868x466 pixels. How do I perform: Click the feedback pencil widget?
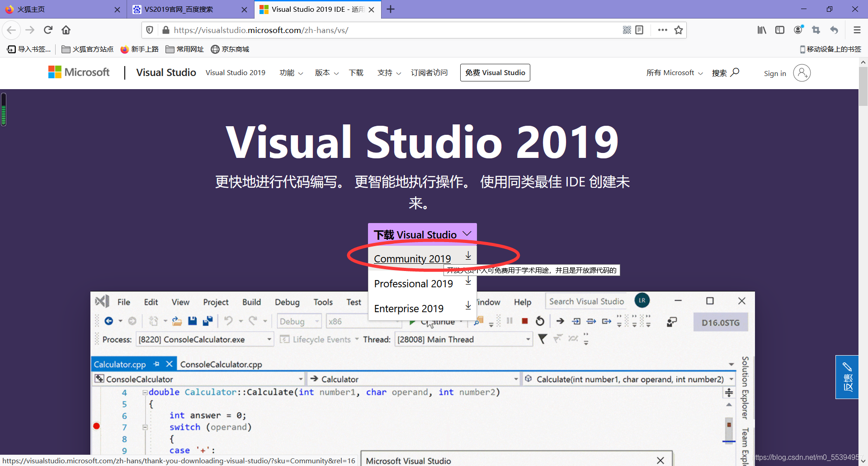click(847, 377)
